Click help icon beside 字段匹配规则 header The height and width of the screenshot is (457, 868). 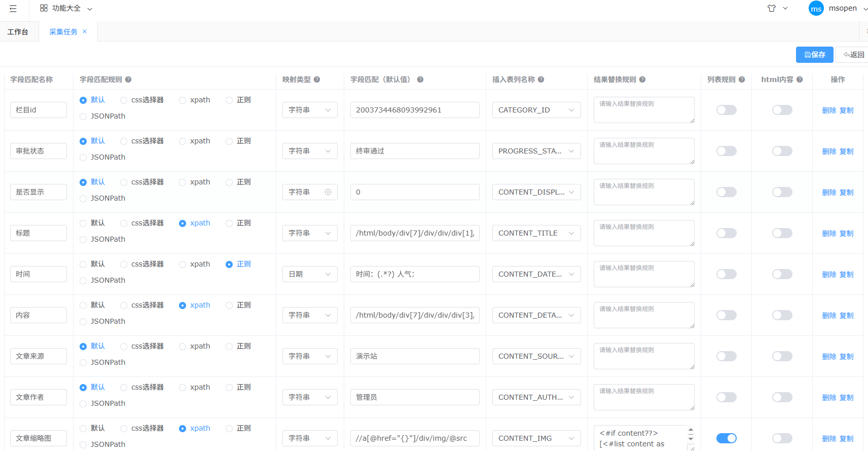pos(128,80)
